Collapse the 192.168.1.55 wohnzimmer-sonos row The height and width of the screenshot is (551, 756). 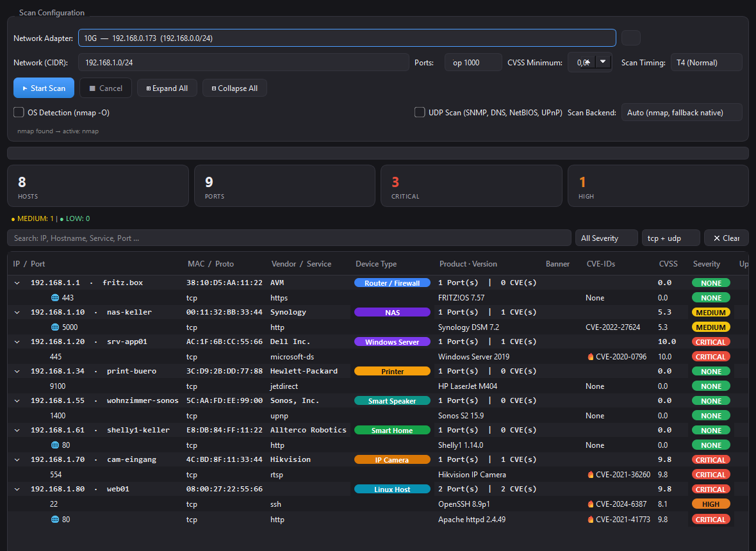[x=17, y=400]
